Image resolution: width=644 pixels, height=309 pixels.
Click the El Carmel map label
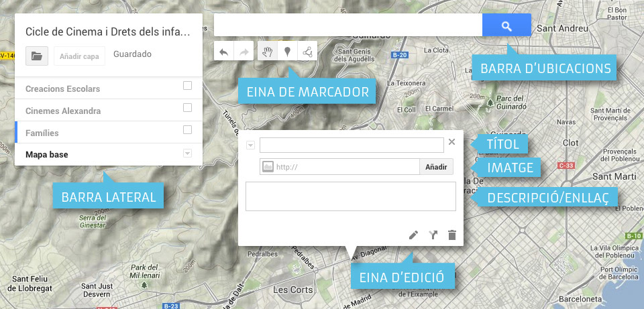tap(439, 109)
